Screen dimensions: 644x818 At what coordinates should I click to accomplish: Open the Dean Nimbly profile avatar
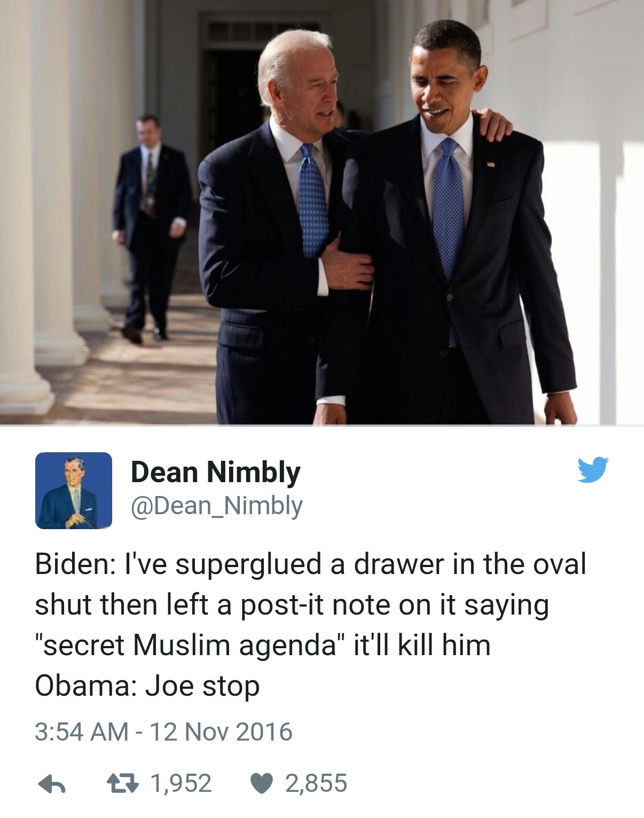point(74,490)
